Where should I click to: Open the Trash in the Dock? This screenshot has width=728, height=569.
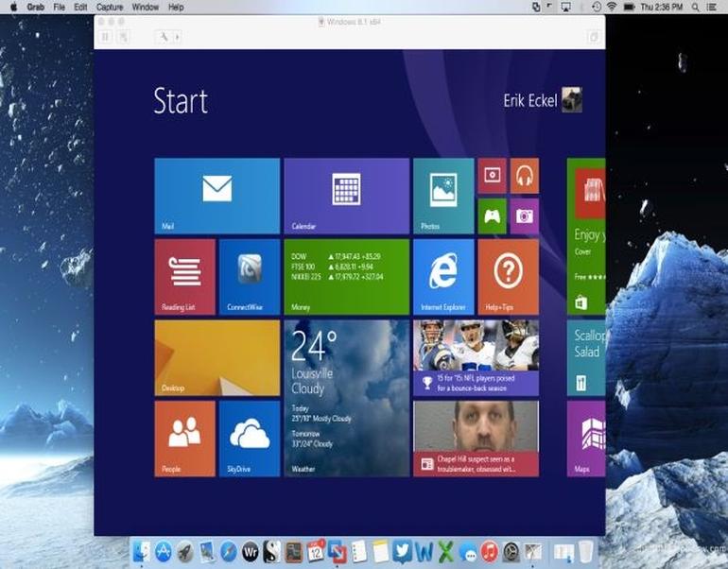(x=586, y=552)
